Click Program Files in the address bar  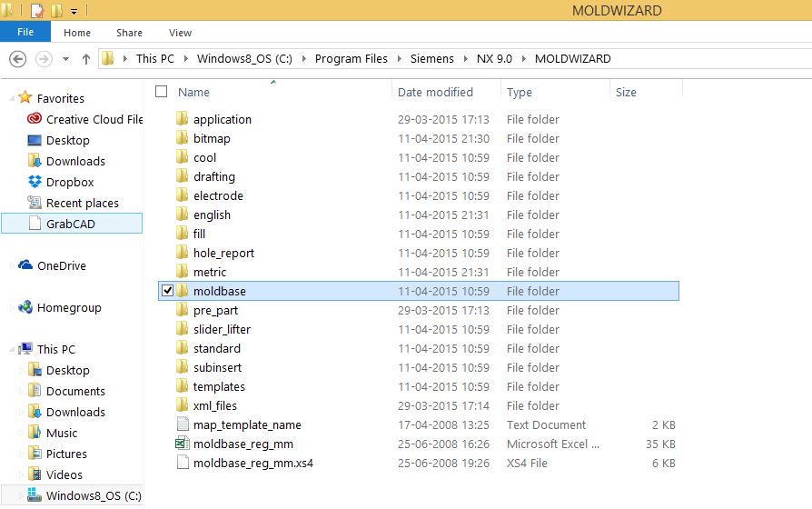tap(352, 58)
